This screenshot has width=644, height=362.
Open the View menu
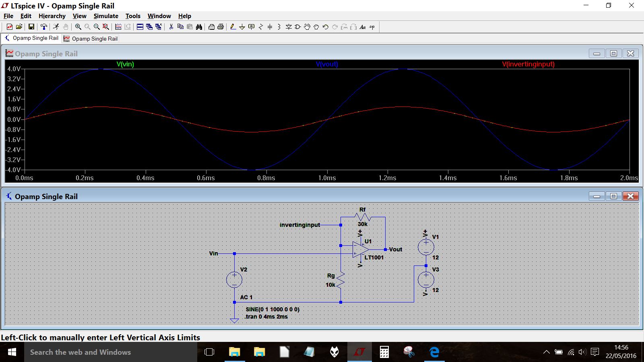click(x=79, y=16)
